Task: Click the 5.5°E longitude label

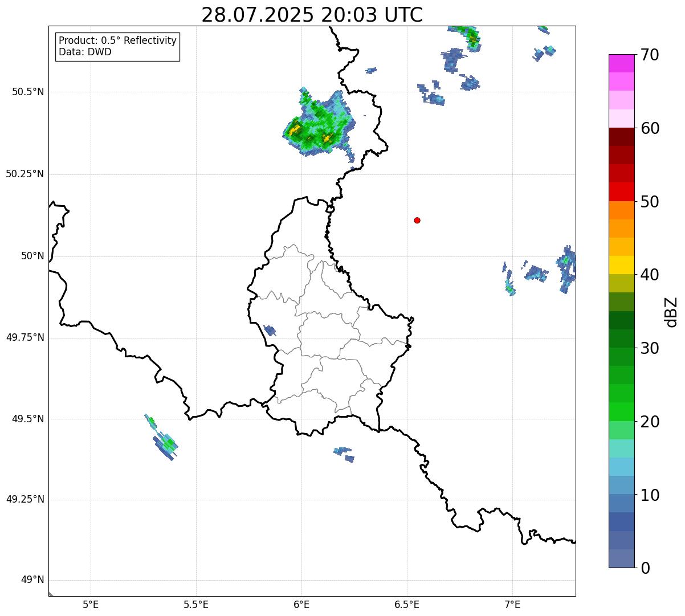Action: click(x=196, y=605)
